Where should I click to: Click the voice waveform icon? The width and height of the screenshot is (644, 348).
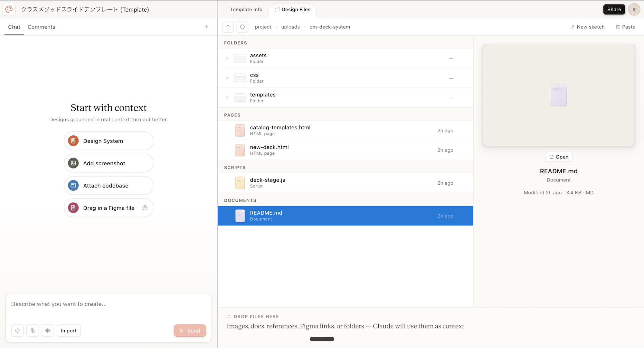click(x=48, y=331)
